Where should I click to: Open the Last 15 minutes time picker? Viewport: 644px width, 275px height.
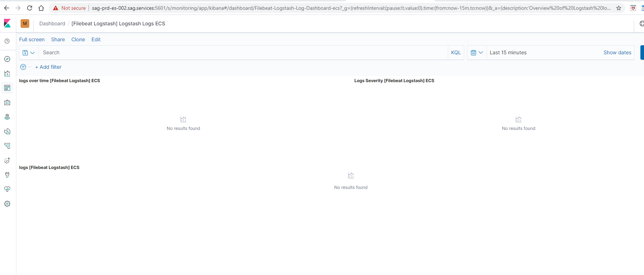508,53
